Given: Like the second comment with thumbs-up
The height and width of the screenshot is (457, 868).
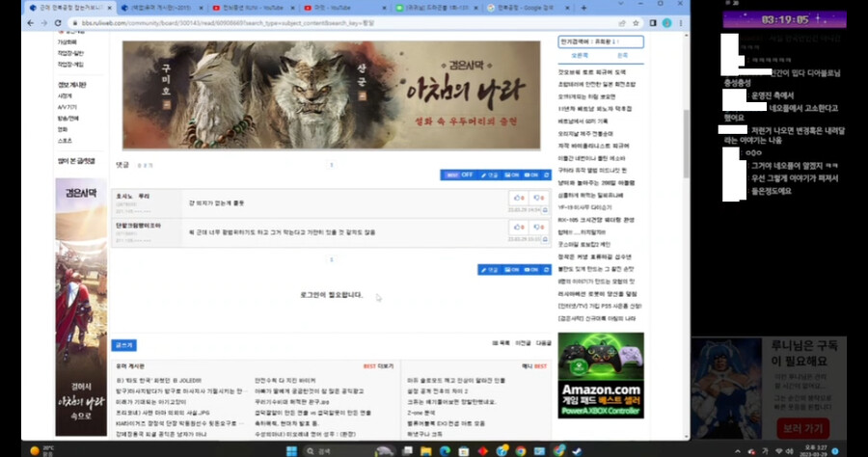Looking at the screenshot, I should (519, 227).
